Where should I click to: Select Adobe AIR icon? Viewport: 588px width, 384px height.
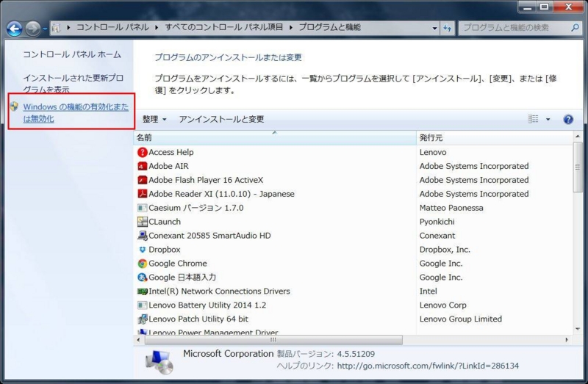142,166
